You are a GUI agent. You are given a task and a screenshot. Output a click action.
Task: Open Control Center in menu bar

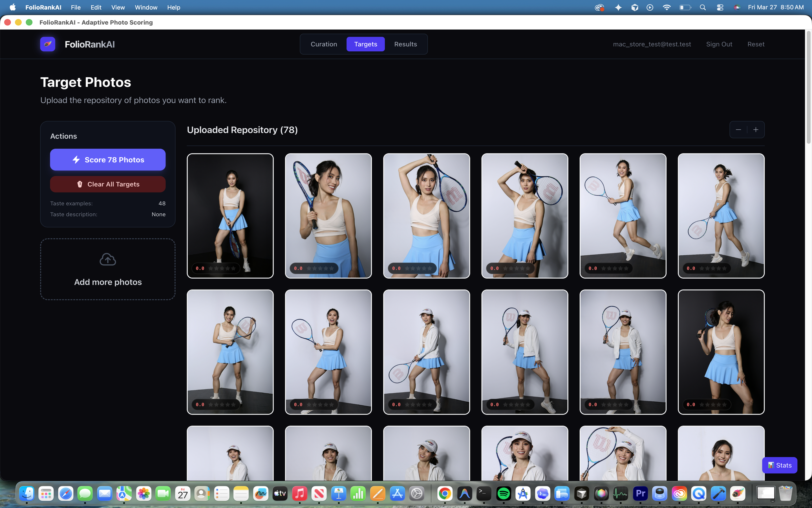coord(720,7)
